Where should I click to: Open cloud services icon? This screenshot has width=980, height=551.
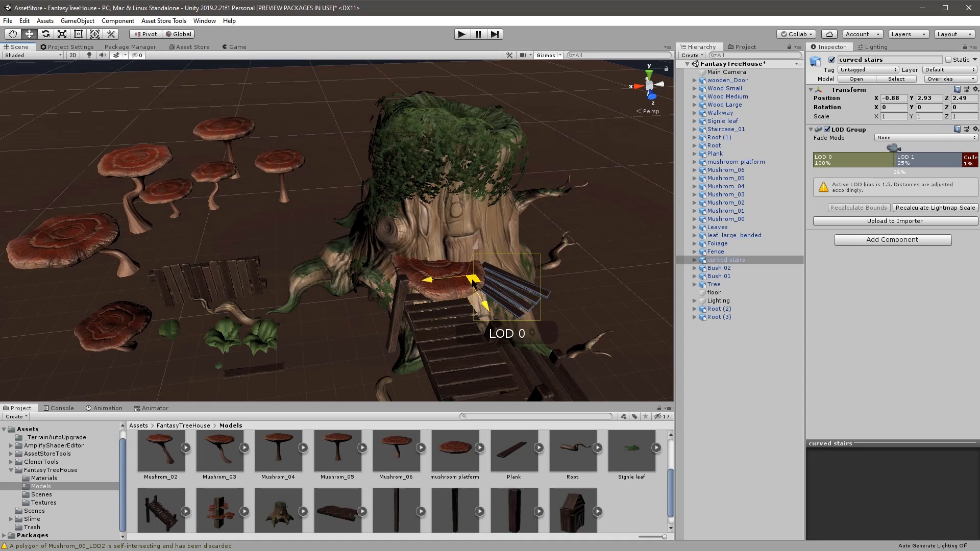tap(829, 34)
